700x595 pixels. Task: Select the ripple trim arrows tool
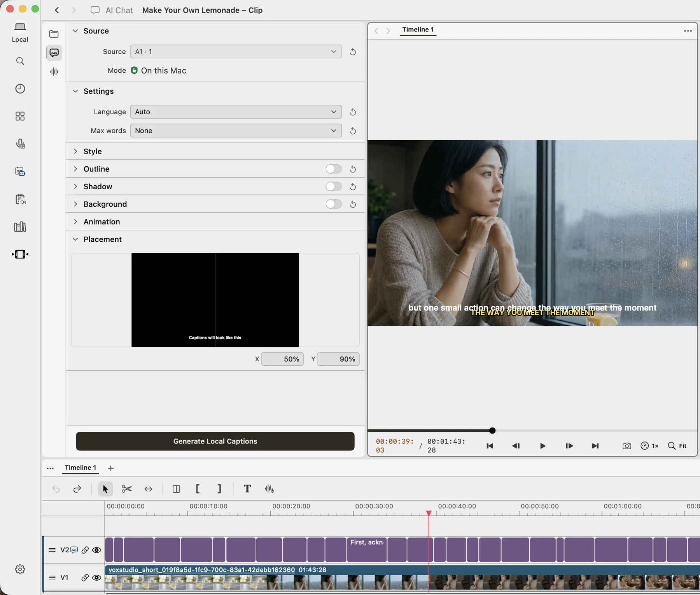click(x=148, y=489)
